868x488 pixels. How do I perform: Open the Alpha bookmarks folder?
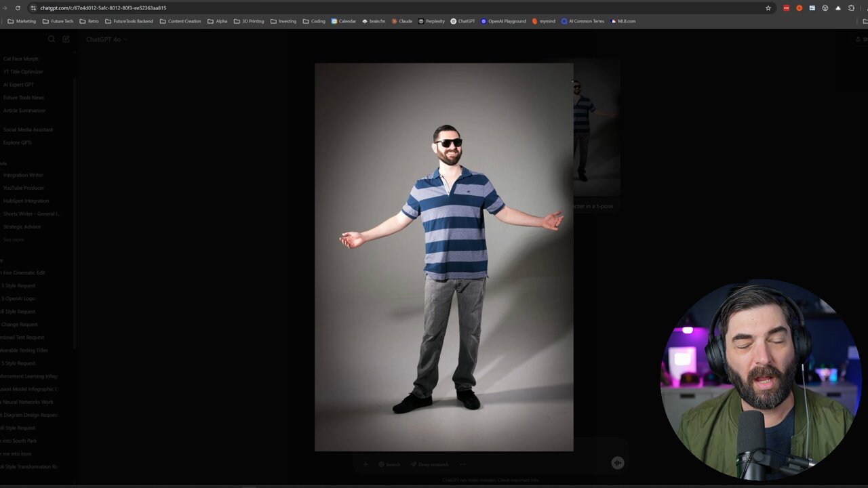(x=217, y=21)
